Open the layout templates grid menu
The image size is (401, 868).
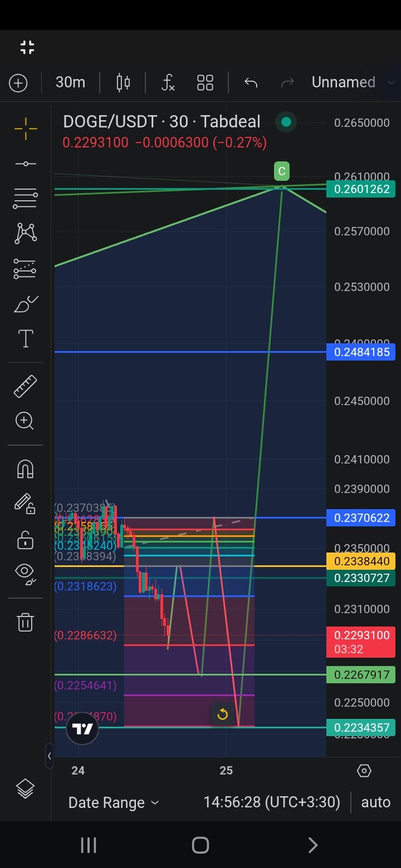[x=205, y=83]
